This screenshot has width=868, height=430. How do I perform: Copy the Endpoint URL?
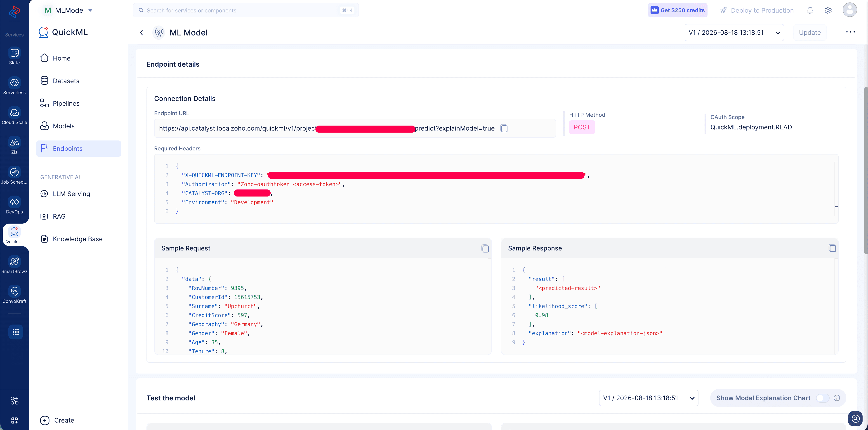coord(504,128)
